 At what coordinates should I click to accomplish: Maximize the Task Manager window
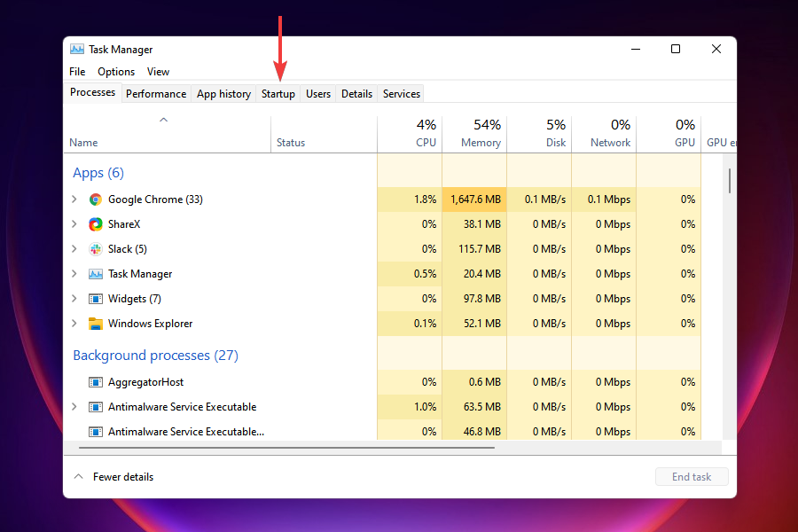(676, 49)
